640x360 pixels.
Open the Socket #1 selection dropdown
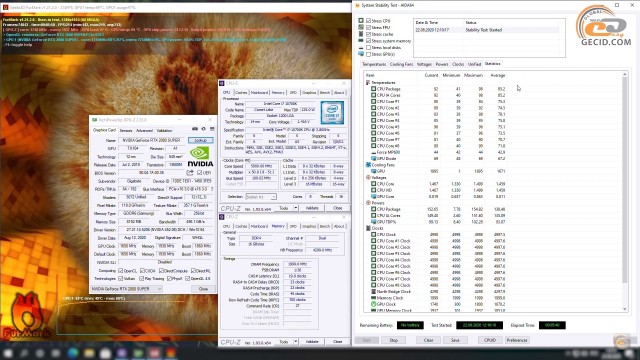pos(261,197)
